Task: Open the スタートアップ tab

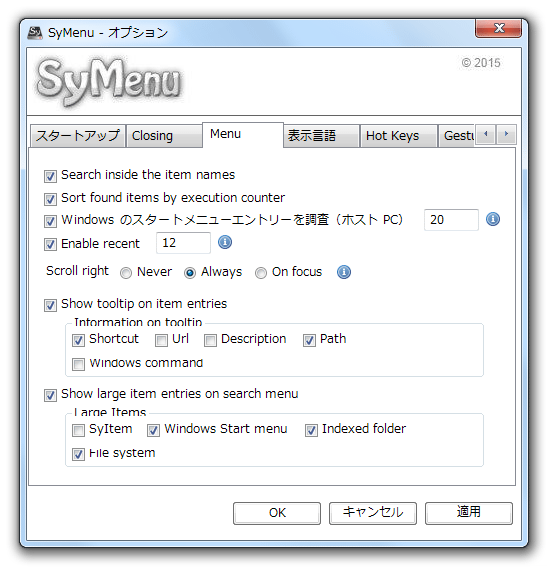Action: (78, 136)
